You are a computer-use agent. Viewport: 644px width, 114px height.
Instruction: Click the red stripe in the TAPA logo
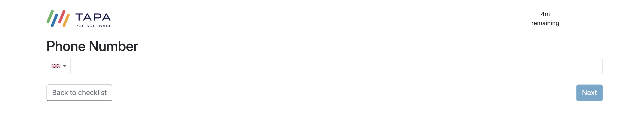coord(62,17)
